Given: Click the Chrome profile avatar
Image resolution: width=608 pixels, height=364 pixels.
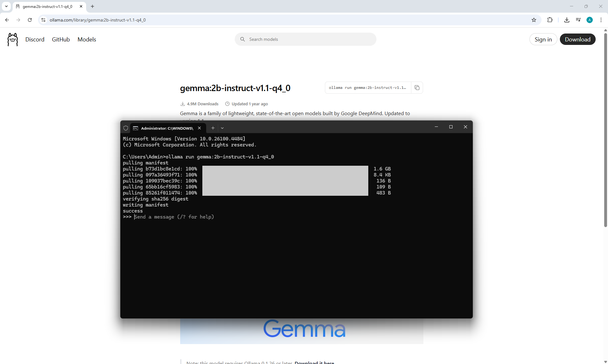Looking at the screenshot, I should tap(590, 20).
